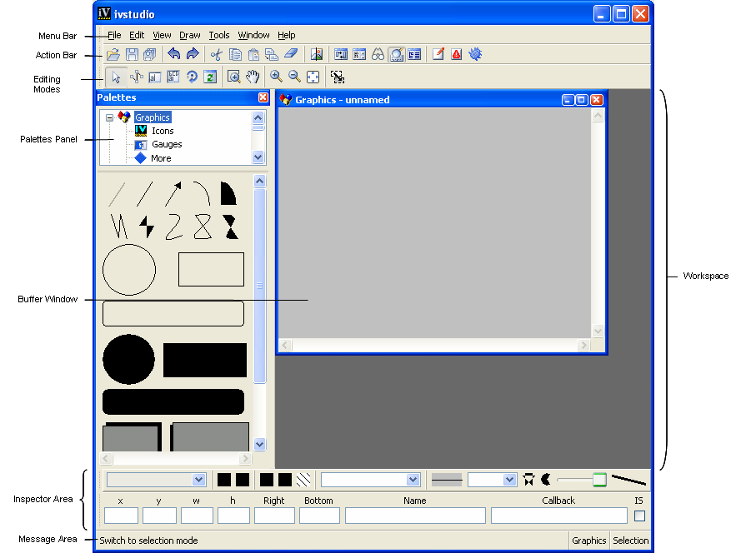Click the slider handle in inspector area

click(x=599, y=480)
